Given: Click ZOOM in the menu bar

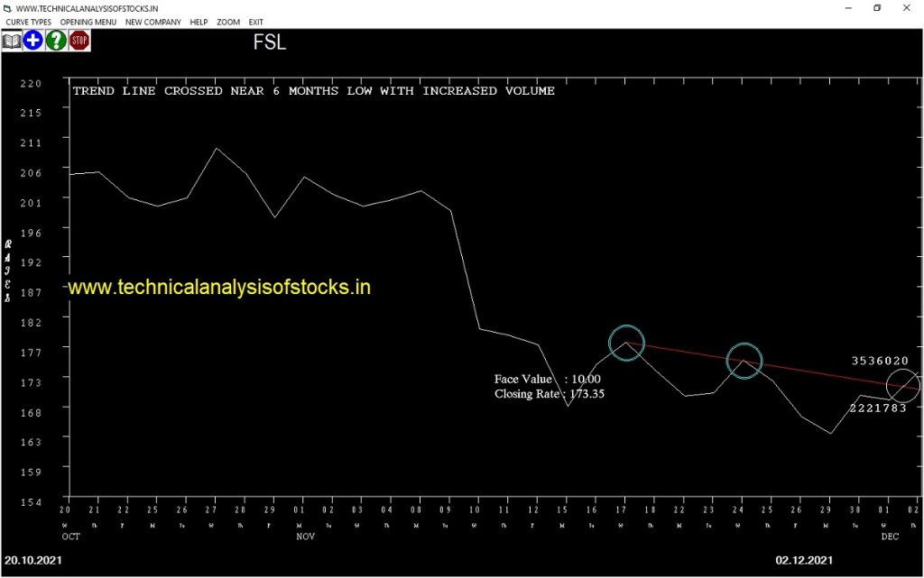Looking at the screenshot, I should 228,22.
